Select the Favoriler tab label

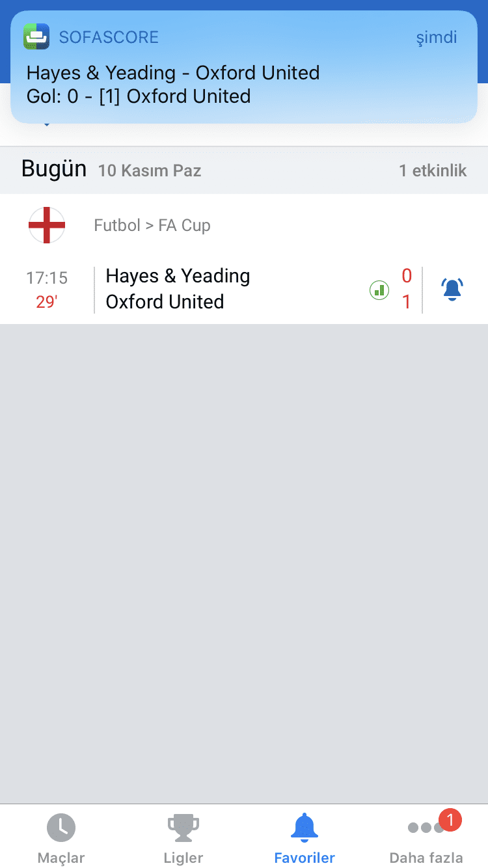click(x=305, y=858)
